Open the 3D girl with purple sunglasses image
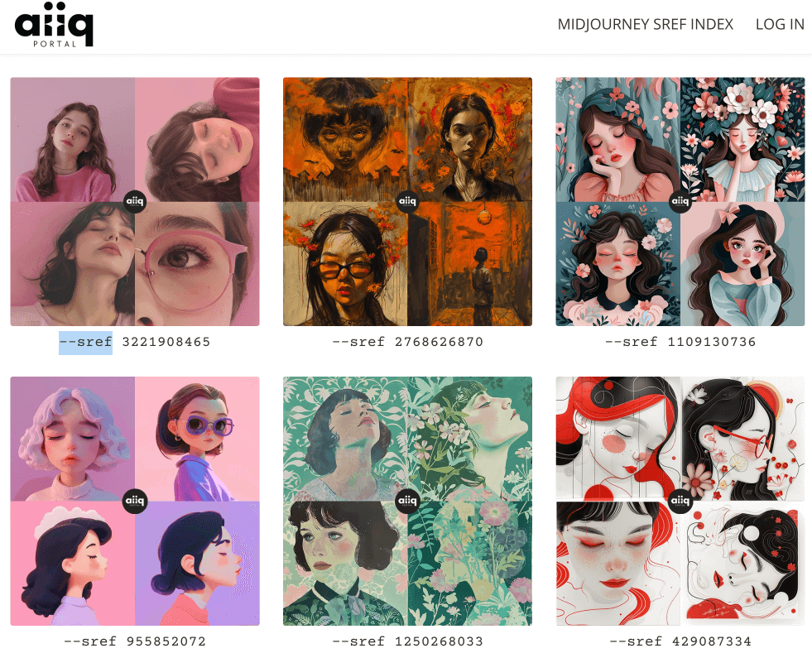Viewport: 812px width, 658px height. pyautogui.click(x=197, y=439)
